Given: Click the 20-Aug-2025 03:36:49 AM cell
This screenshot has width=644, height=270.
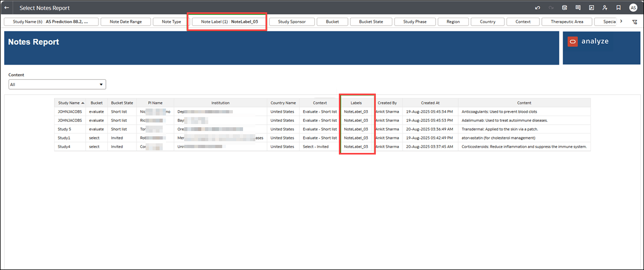Looking at the screenshot, I should pos(430,129).
